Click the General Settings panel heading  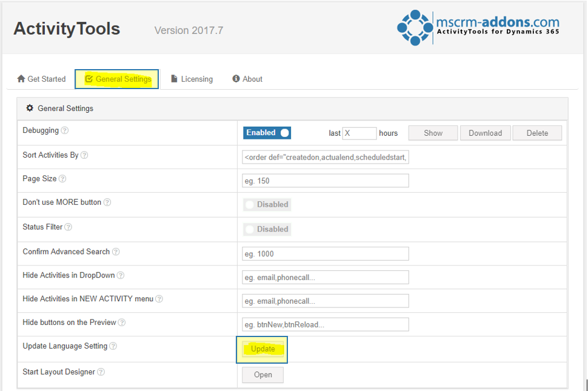coord(65,109)
